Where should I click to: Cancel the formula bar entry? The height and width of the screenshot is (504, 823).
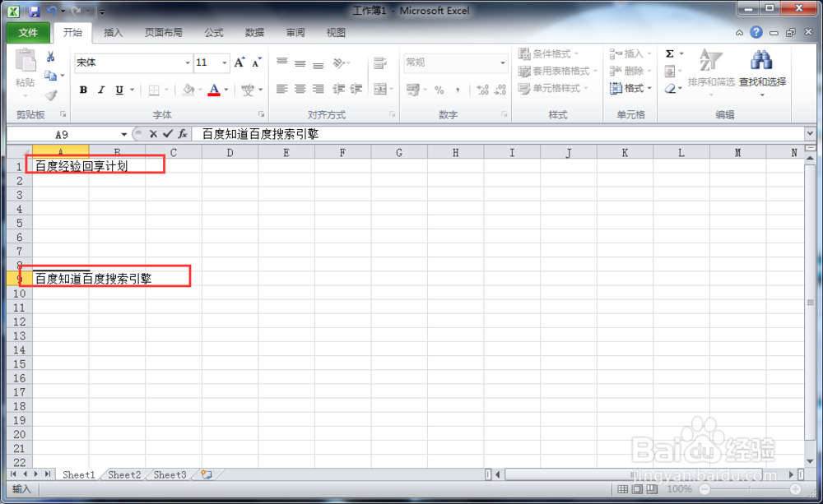153,134
